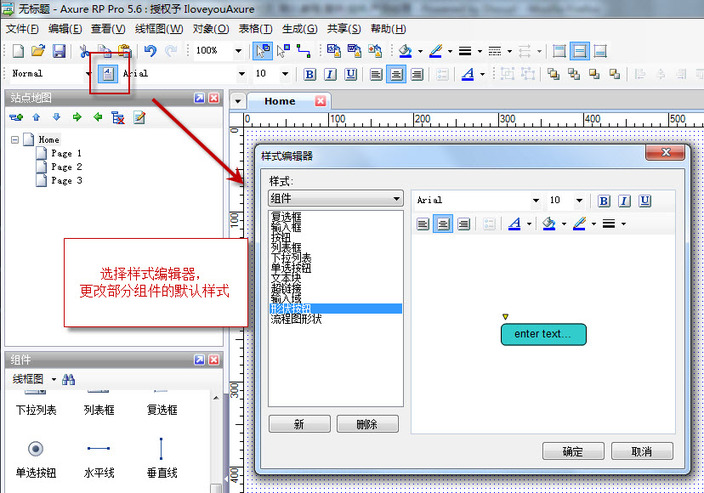Viewport: 704px width, 493px height.
Task: Select Page 2 in the sitemap tree
Action: click(66, 167)
